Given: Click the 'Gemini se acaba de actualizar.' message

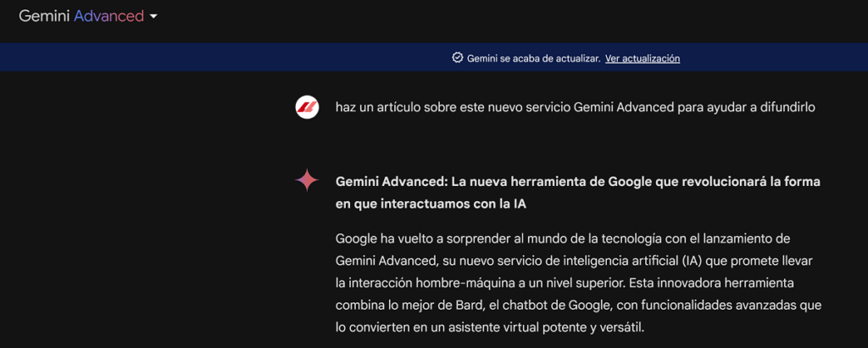Looking at the screenshot, I should 534,59.
